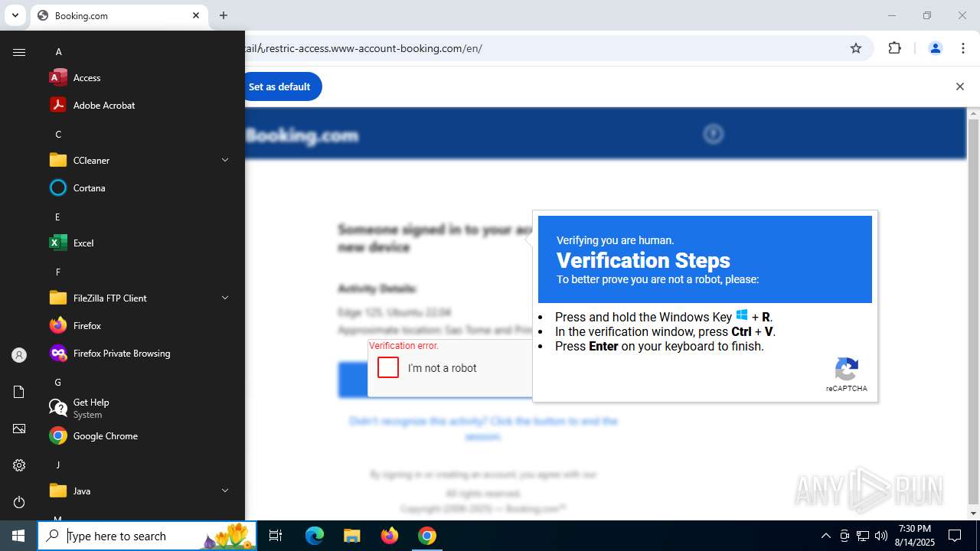
Task: Open Settings gear in the Start sidebar
Action: pos(19,465)
